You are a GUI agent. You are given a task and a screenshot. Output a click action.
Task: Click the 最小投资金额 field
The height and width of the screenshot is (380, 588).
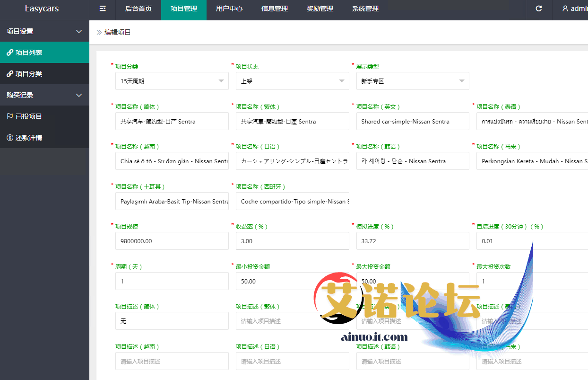pos(293,281)
